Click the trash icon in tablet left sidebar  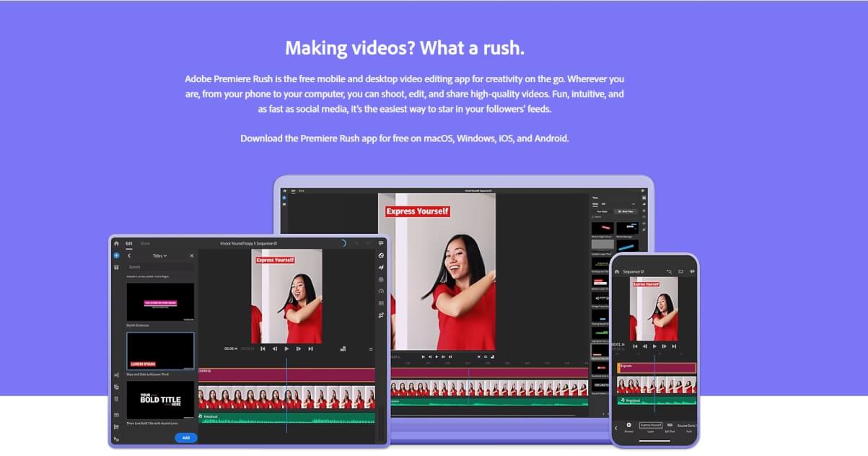point(116,398)
